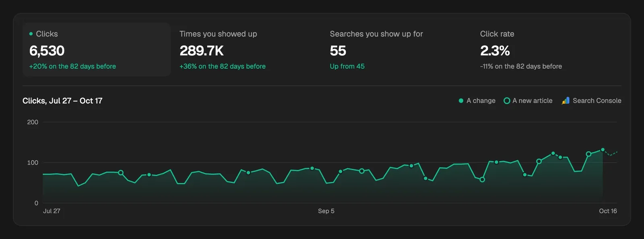Screen dimensions: 644x239
Task: Click the filled dot icon beside A change
Action: [461, 101]
